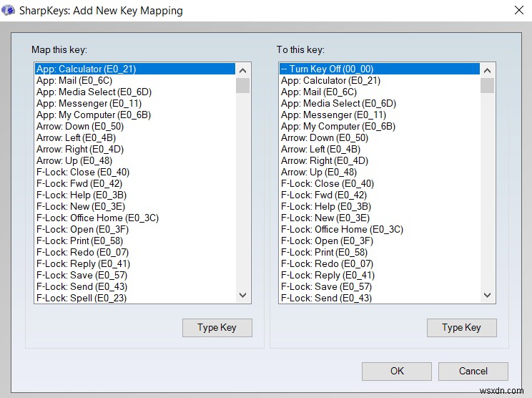Click scrollbar thumb in To this key list
532x398 pixels.
(487, 85)
